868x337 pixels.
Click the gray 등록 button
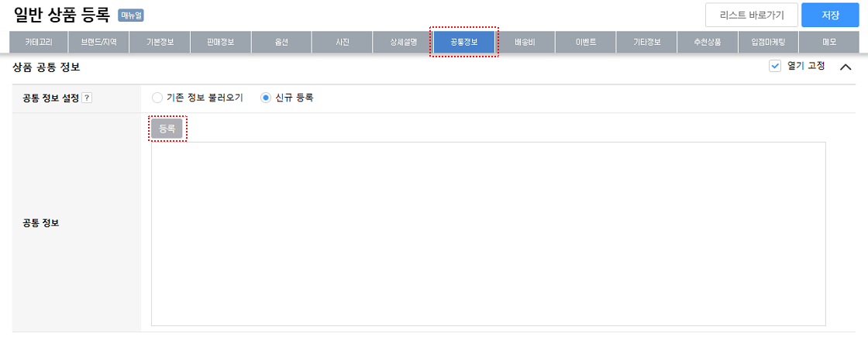coord(167,129)
